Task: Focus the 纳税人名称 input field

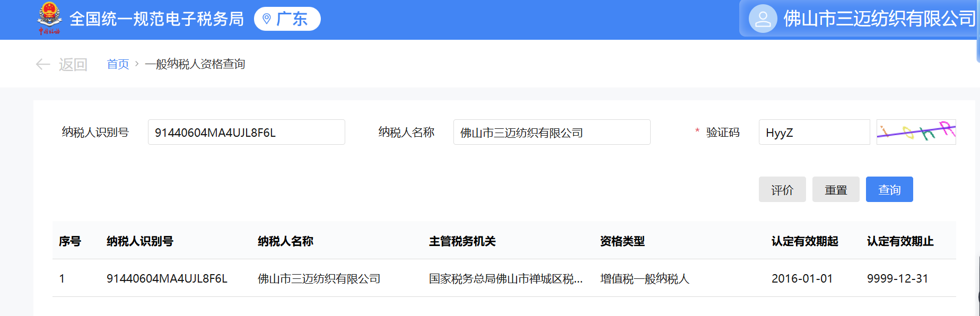Action: 552,133
